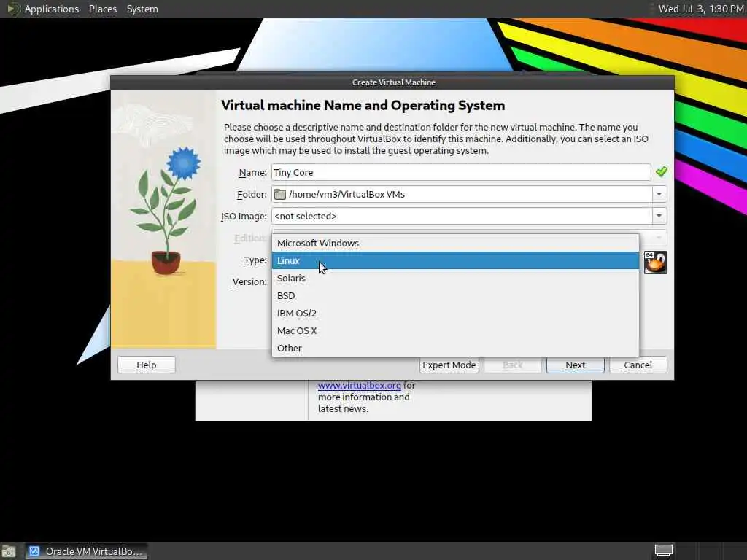Choose IBM OS/2 in the list
The image size is (747, 560).
point(455,314)
